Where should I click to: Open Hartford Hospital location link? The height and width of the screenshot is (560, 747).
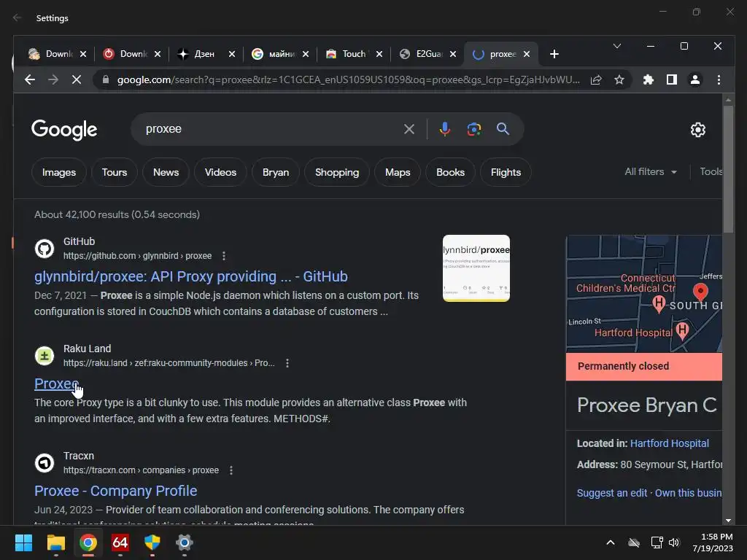[x=670, y=443]
